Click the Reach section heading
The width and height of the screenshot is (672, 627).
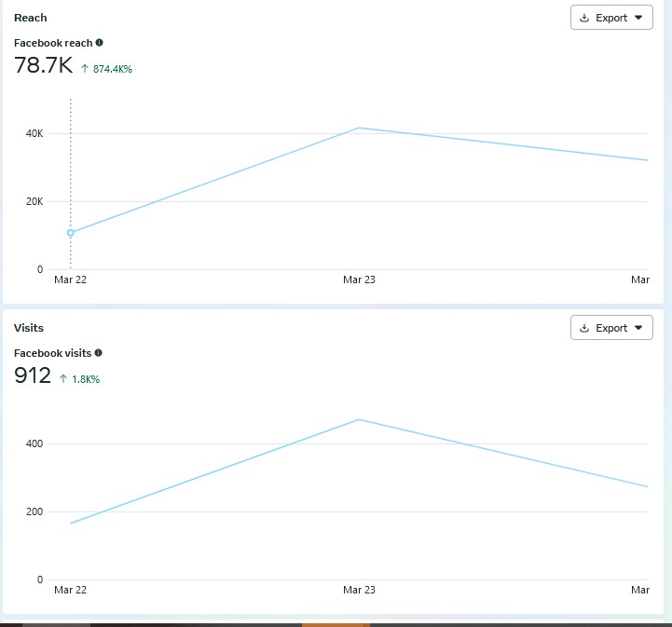[31, 18]
